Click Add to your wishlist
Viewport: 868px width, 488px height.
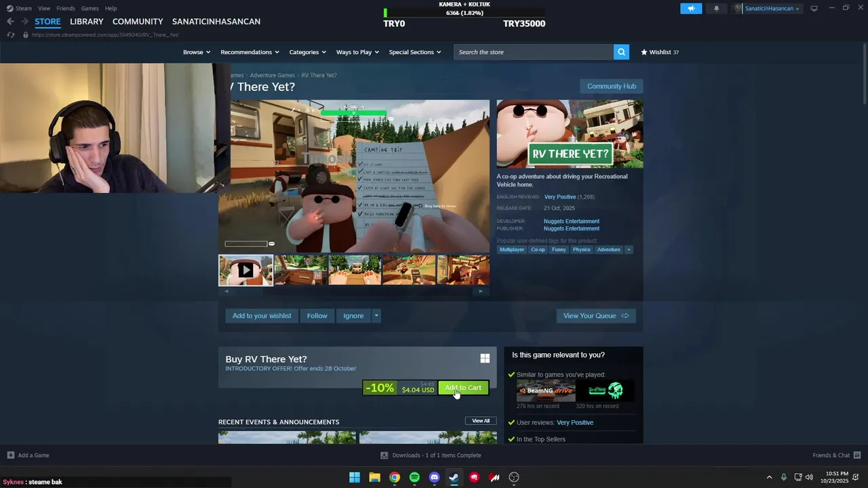pyautogui.click(x=262, y=316)
